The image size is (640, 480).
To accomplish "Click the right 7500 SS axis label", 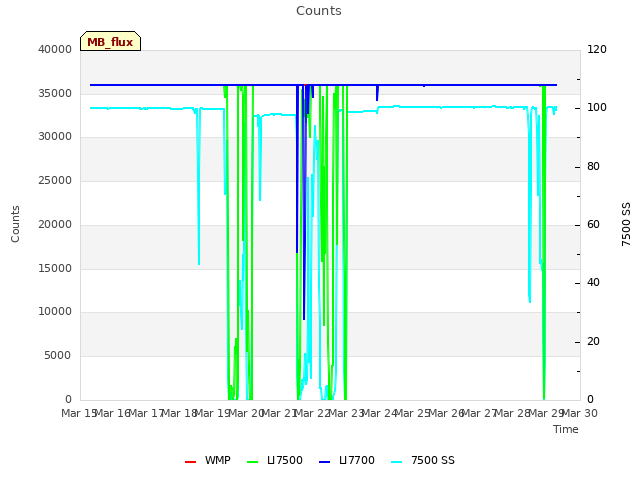I will [x=626, y=224].
